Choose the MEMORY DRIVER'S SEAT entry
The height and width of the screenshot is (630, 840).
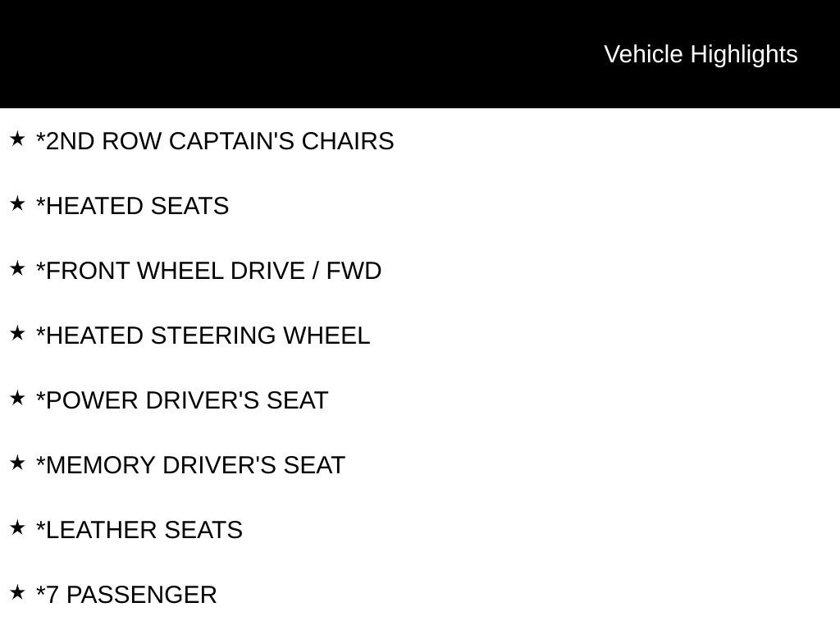[190, 466]
